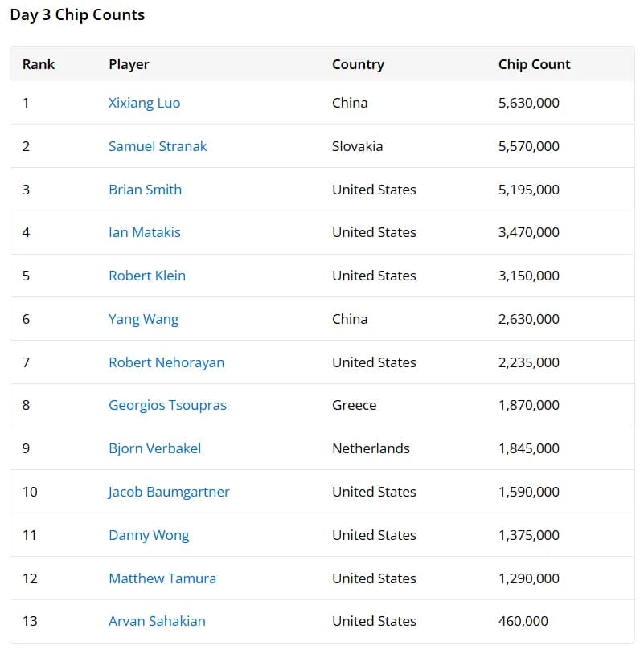Follow the Robert Klein link

(147, 276)
